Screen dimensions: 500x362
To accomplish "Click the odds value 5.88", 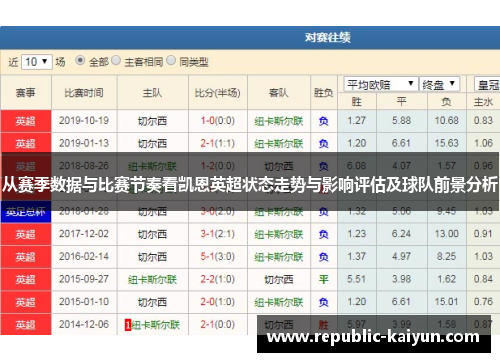I will pyautogui.click(x=402, y=121).
